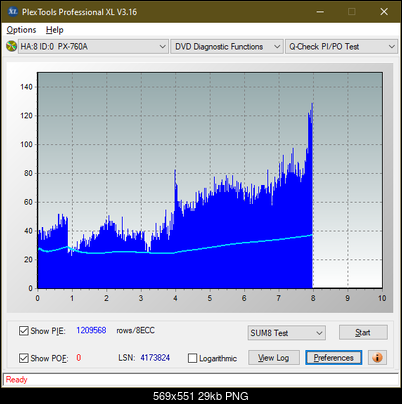The image size is (402, 404).
Task: Click the Ready status bar text
Action: click(x=16, y=379)
